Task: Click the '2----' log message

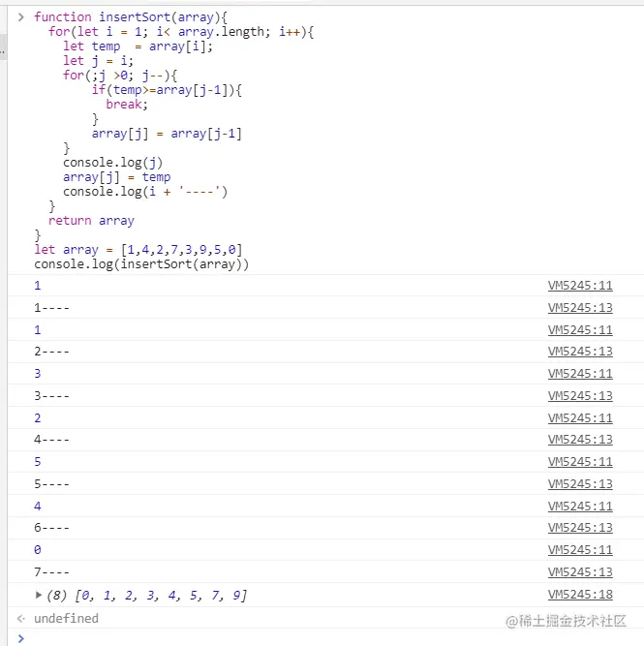Action: point(51,352)
